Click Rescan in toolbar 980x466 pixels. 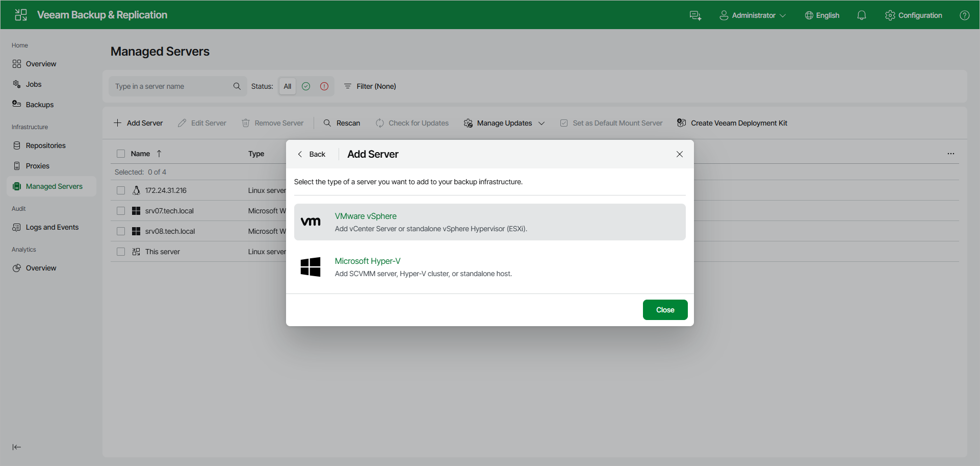(342, 123)
